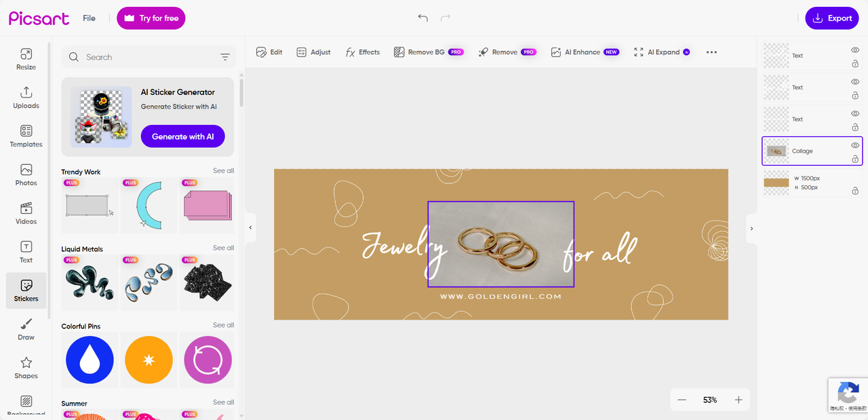868x420 pixels.
Task: Add the black crumpled metal sticker
Action: (208, 283)
